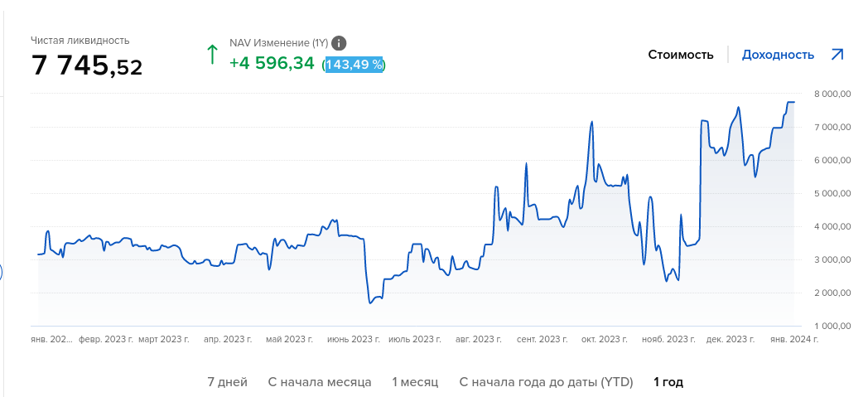This screenshot has height=397, width=868.
Task: Select the 1 месяц period
Action: point(415,382)
